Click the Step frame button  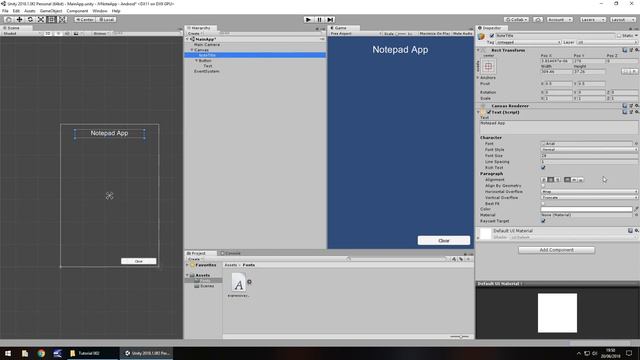pyautogui.click(x=330, y=20)
